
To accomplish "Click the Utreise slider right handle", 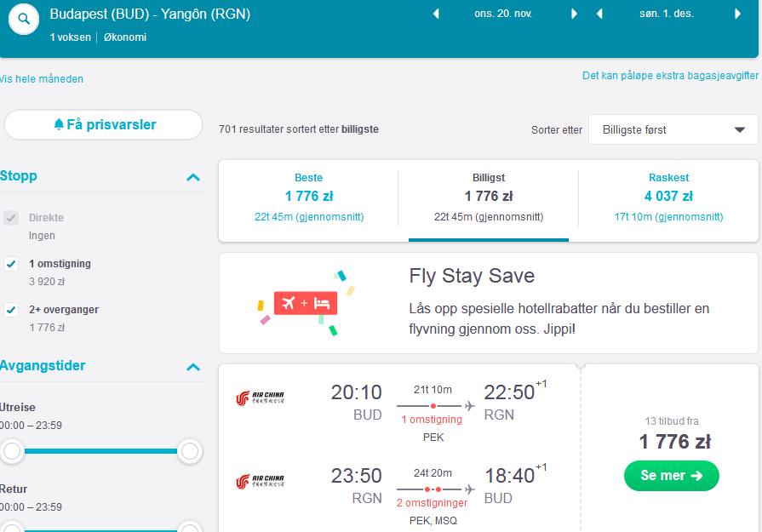I will point(190,451).
